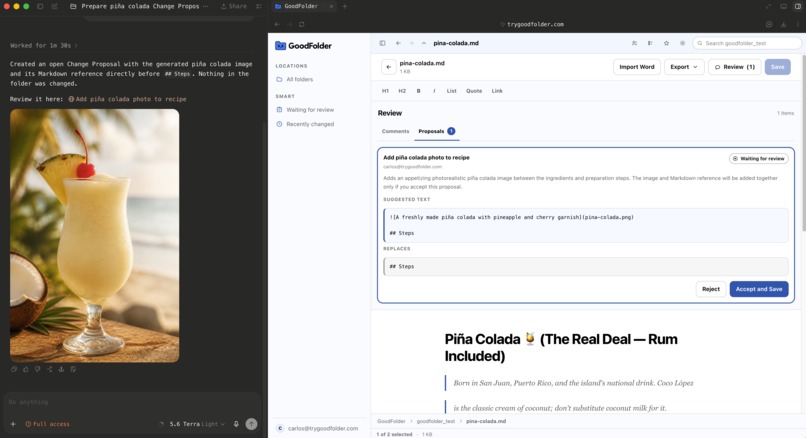Go back in the browser pane
The height and width of the screenshot is (438, 806).
(x=277, y=24)
